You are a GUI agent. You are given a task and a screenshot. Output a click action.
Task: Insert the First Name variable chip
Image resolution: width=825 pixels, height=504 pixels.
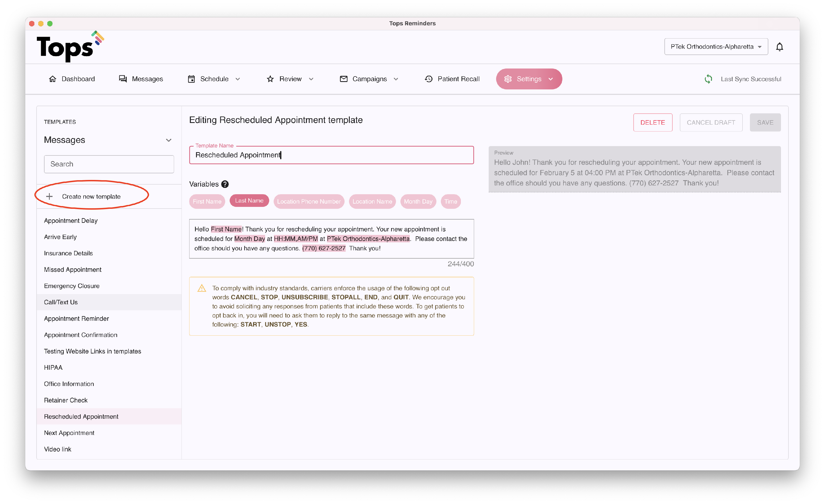tap(207, 202)
